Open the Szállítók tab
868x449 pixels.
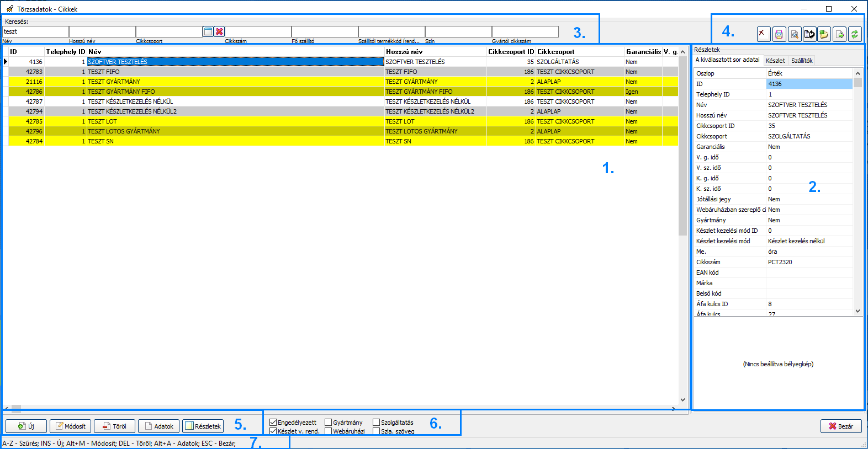tap(801, 61)
